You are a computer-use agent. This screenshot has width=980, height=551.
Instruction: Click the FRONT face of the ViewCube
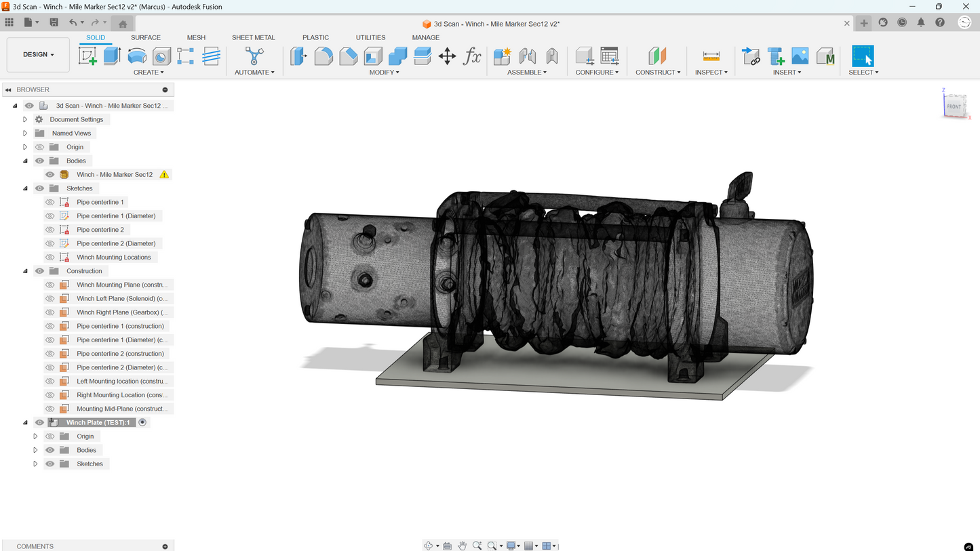(x=954, y=106)
